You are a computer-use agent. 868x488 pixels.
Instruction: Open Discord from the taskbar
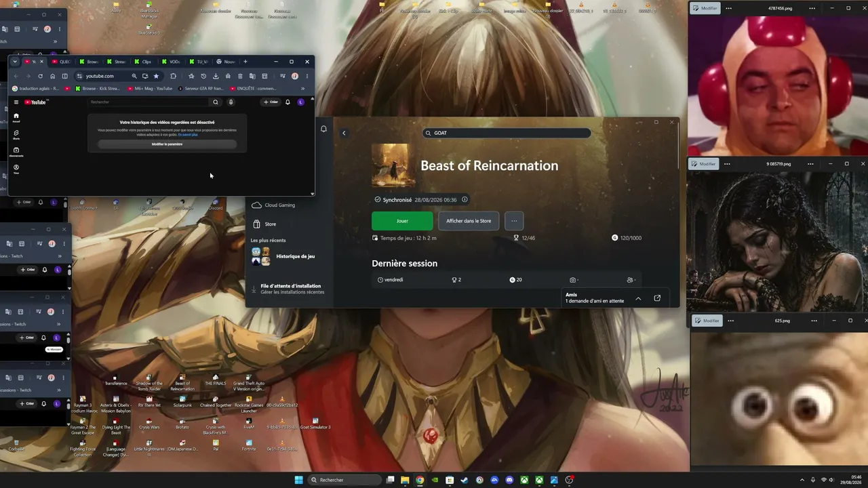click(x=509, y=480)
